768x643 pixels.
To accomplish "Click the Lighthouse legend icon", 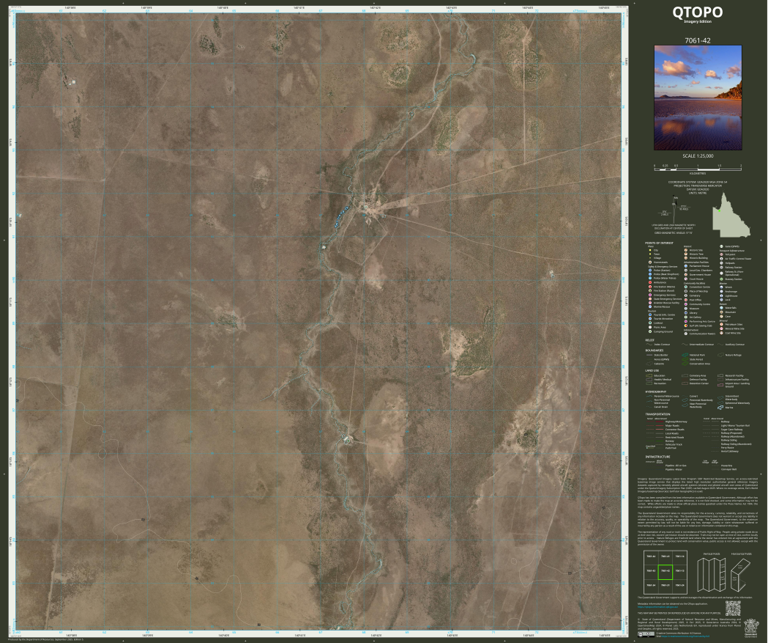I will coord(721,296).
